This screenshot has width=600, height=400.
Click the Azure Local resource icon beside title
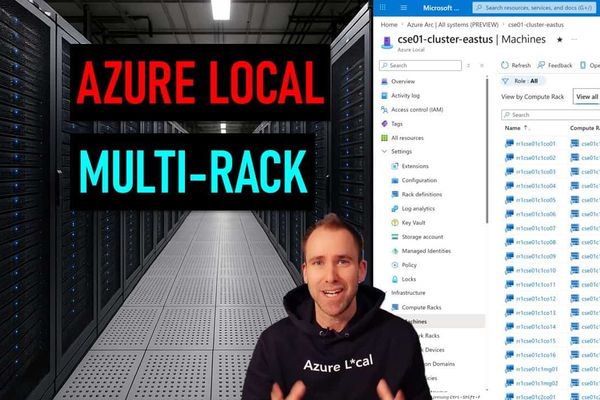tap(387, 42)
